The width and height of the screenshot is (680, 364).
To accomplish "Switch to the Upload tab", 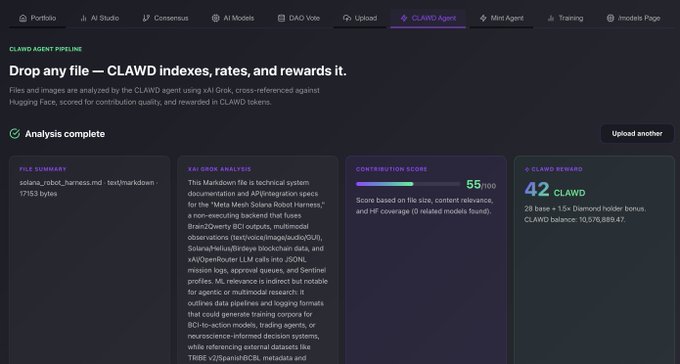I will click(x=360, y=18).
